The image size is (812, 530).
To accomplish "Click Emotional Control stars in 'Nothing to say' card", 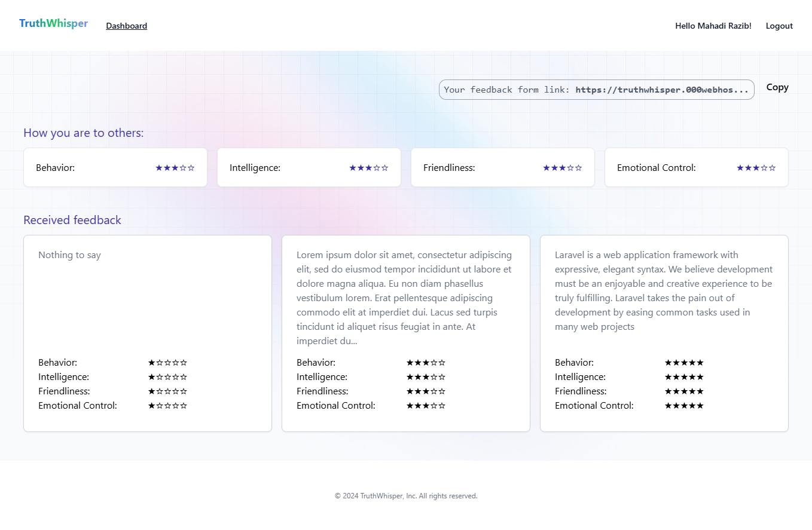I will 167,406.
